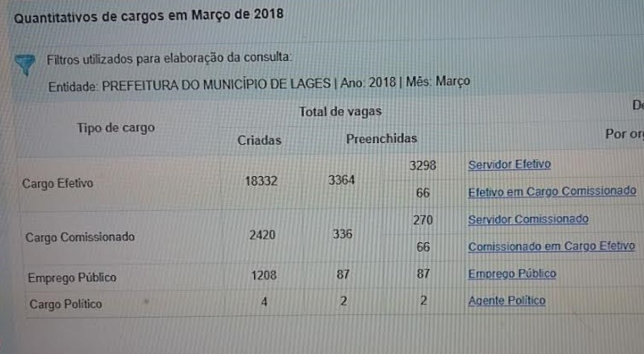Open the Agente Político link
644x354 pixels.
(x=507, y=301)
